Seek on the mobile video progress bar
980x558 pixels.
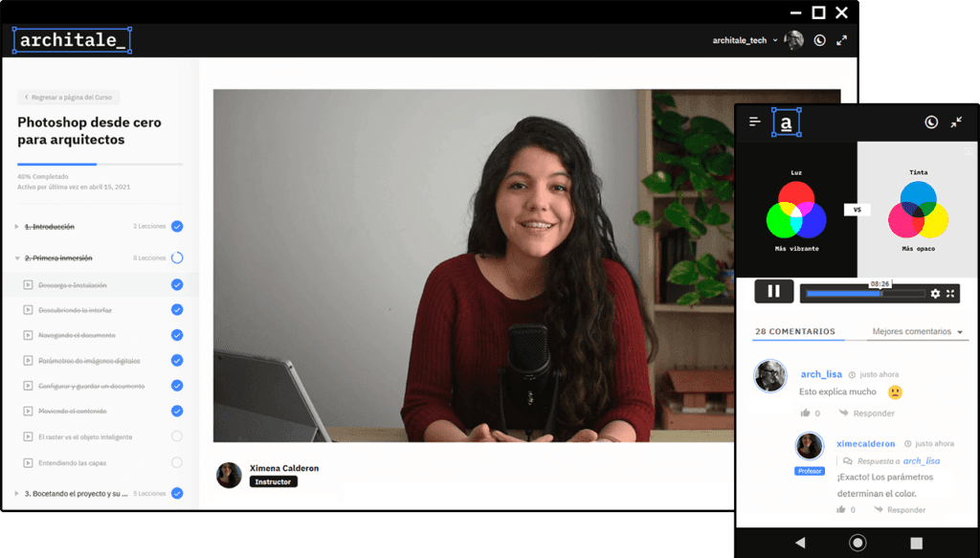point(864,294)
